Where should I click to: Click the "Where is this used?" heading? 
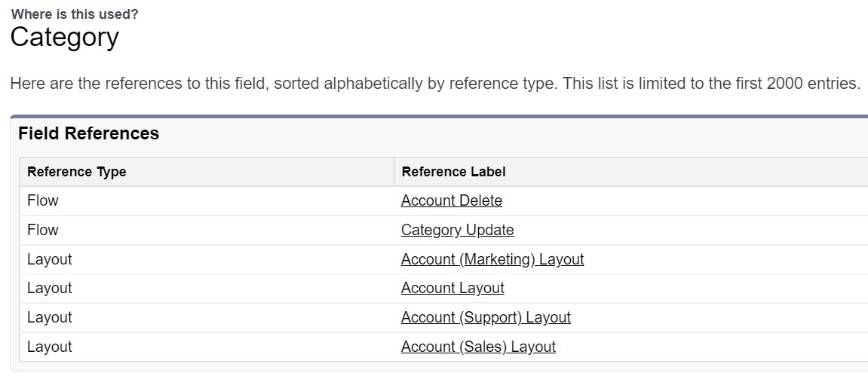coord(75,14)
